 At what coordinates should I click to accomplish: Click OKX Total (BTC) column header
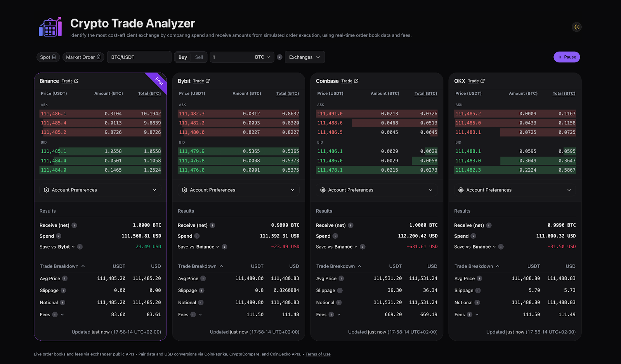(x=564, y=93)
